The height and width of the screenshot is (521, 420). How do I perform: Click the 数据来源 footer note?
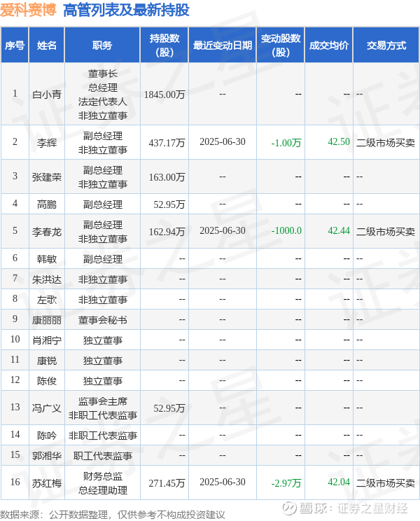tap(113, 515)
